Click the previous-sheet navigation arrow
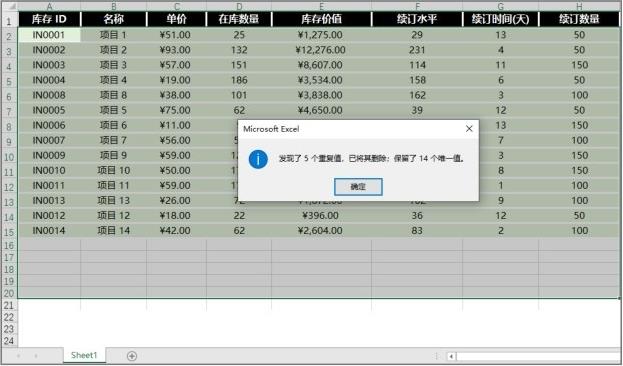 (x=18, y=356)
